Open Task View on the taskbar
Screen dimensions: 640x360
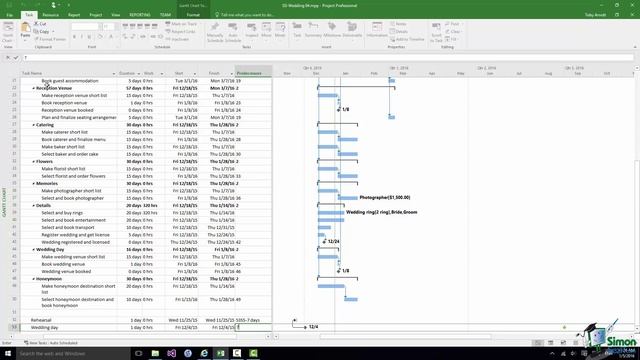(x=139, y=353)
